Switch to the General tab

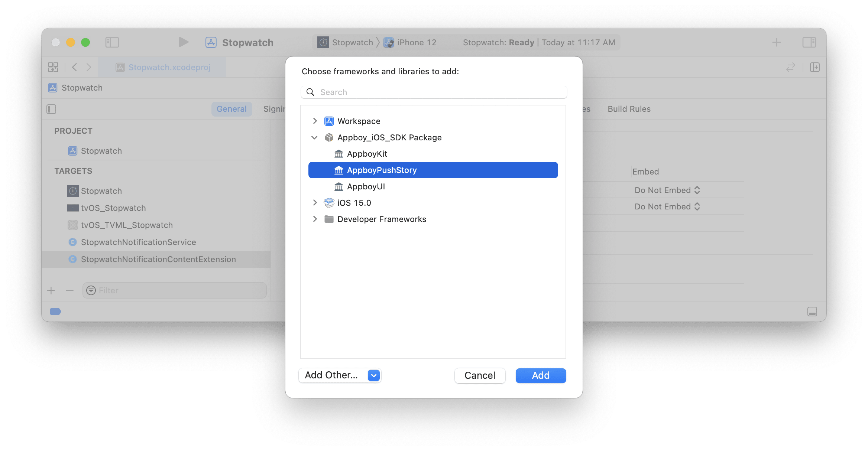231,109
